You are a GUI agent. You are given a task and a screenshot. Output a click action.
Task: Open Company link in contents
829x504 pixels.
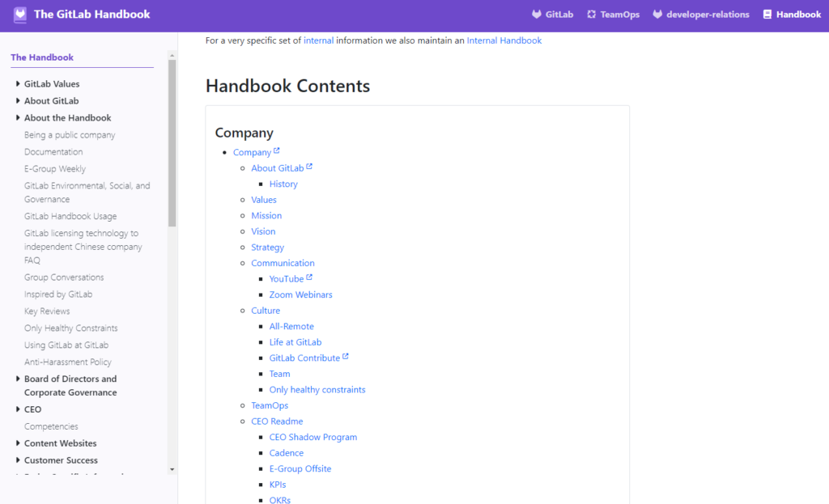coord(253,152)
